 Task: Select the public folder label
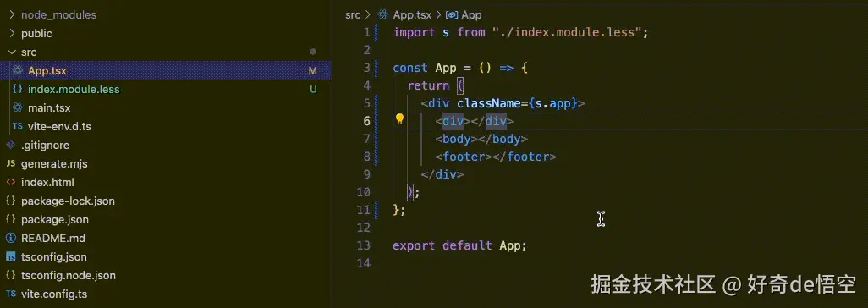pos(36,34)
